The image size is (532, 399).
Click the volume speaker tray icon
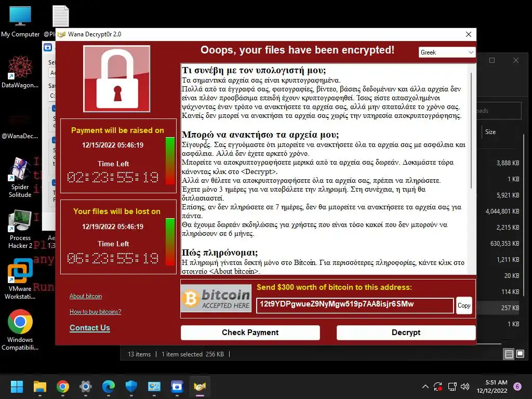pos(465,387)
